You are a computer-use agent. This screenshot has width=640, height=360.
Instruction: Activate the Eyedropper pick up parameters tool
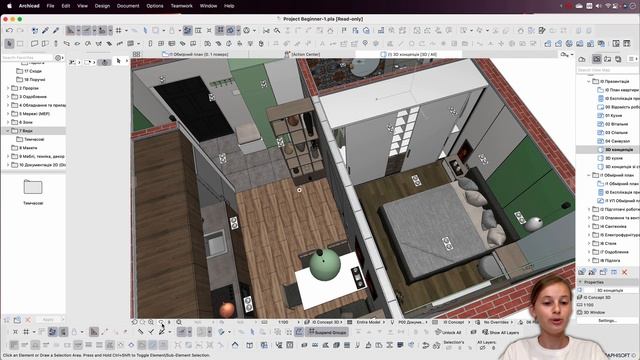pyautogui.click(x=45, y=31)
